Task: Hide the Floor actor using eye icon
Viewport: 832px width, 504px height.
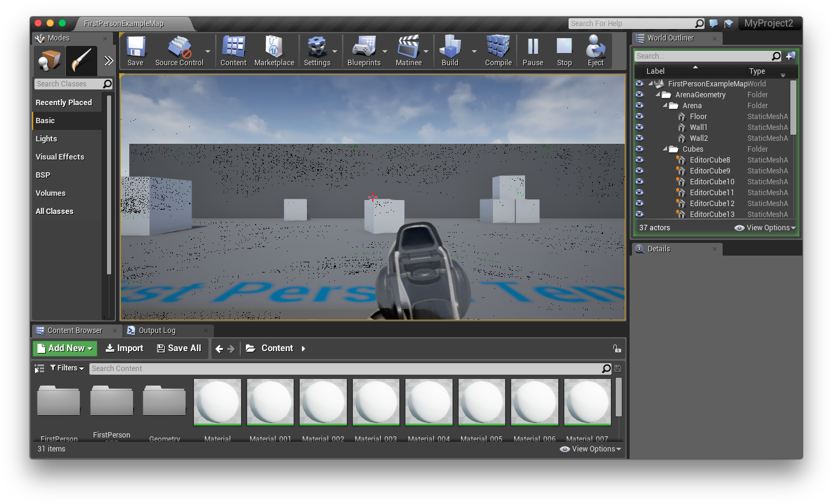Action: [x=639, y=117]
